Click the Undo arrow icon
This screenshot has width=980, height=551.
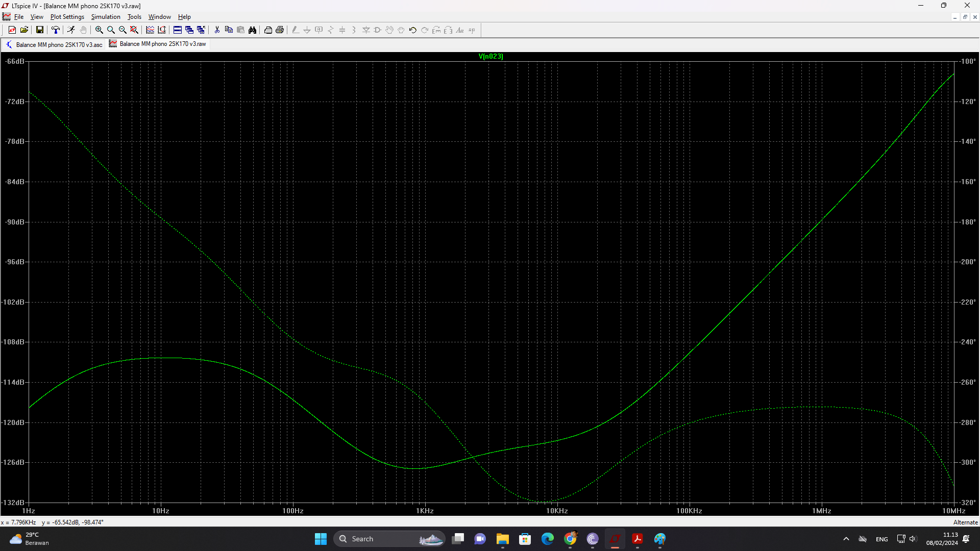pyautogui.click(x=413, y=30)
